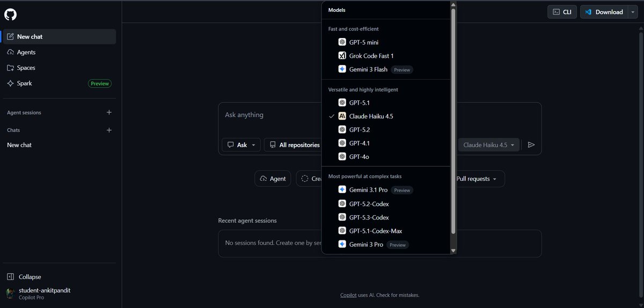
Task: Click the Agent suggestion button
Action: pos(273,179)
